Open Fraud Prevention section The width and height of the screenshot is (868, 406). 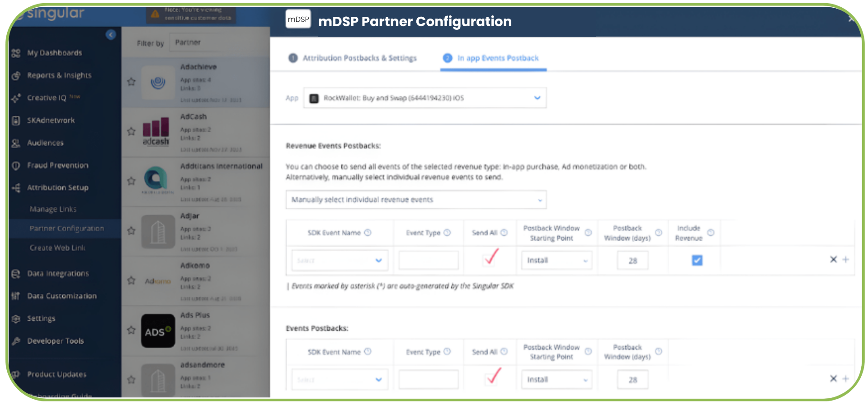click(57, 165)
